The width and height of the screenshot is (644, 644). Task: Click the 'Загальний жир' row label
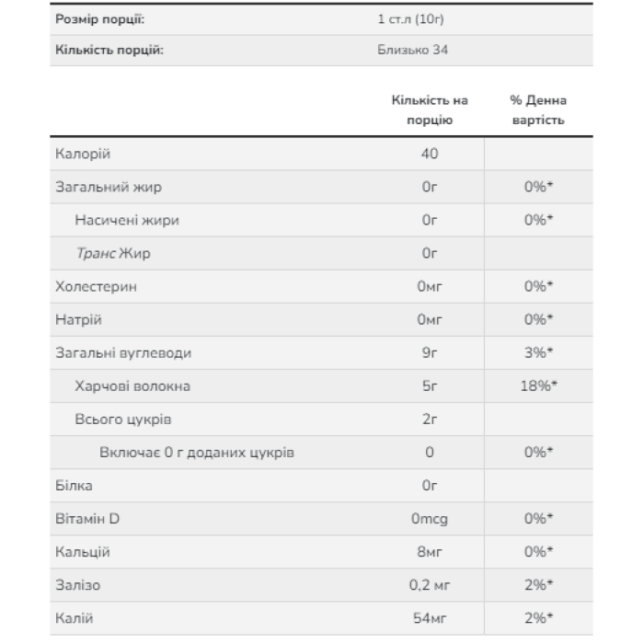(109, 187)
